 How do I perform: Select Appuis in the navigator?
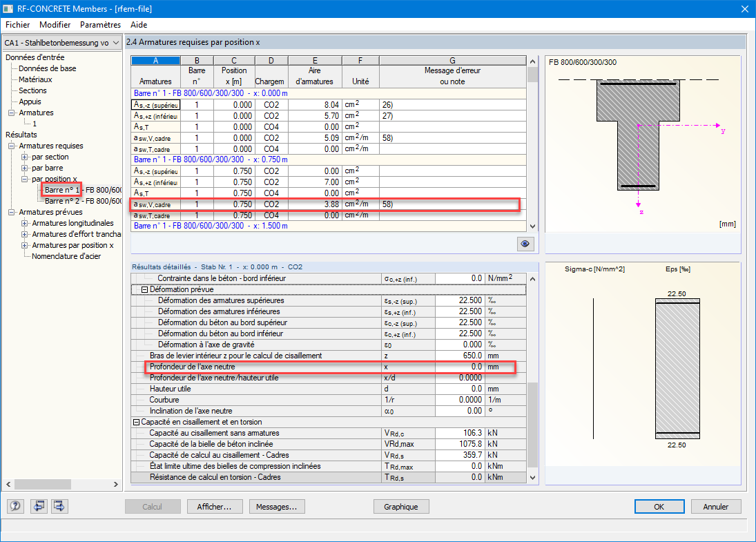tap(30, 101)
